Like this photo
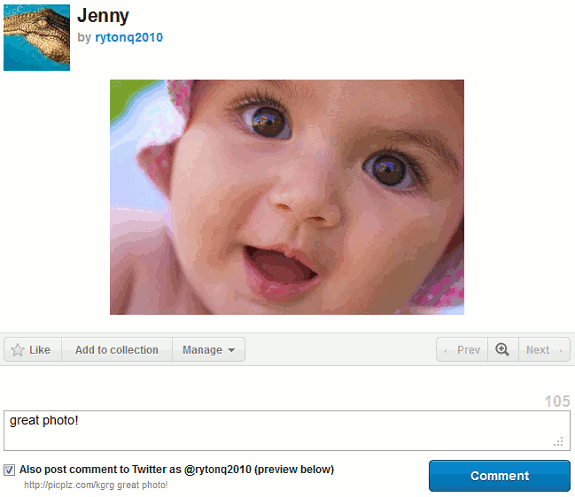This screenshot has width=575, height=497. 33,350
